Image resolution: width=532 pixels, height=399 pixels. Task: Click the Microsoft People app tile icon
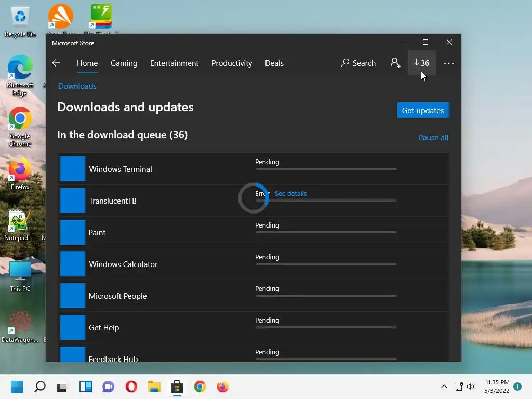(x=73, y=296)
